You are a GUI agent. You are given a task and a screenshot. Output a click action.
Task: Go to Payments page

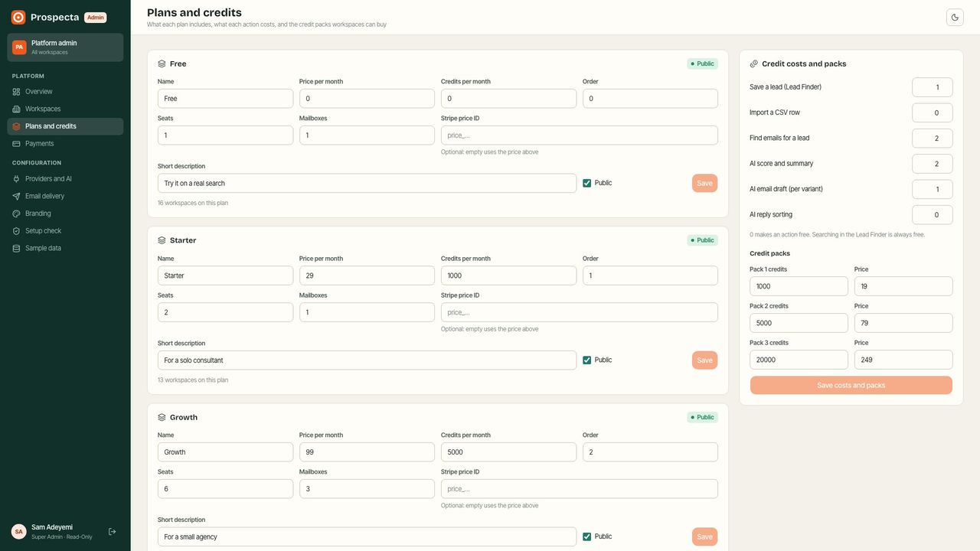[65, 144]
